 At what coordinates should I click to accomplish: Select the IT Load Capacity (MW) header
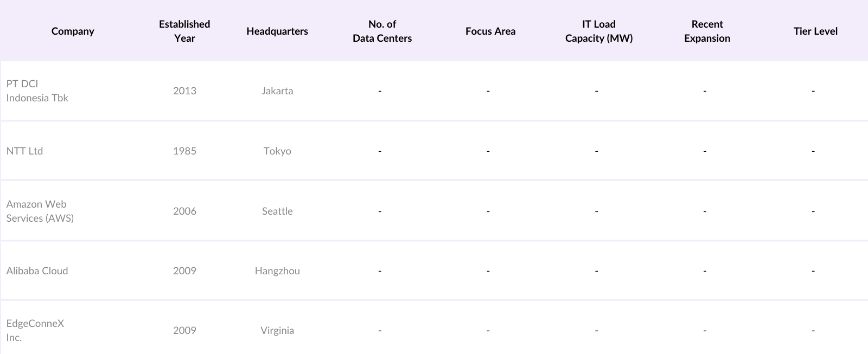tap(599, 31)
